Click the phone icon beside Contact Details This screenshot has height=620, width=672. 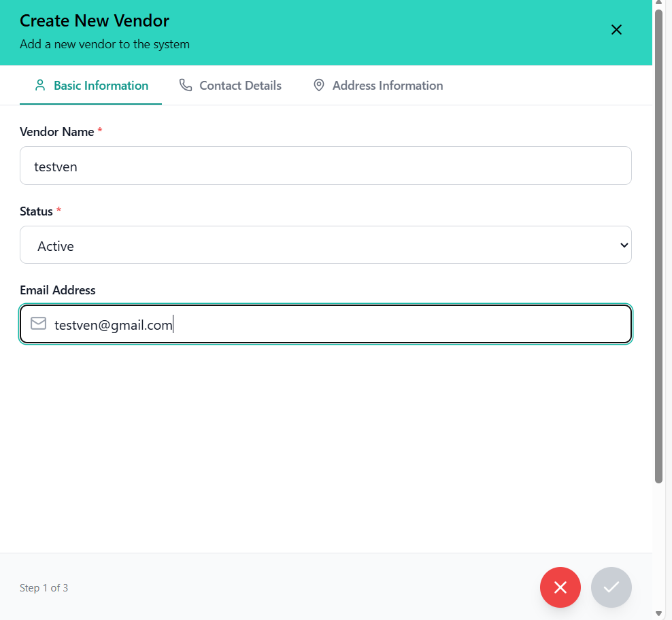(x=185, y=85)
